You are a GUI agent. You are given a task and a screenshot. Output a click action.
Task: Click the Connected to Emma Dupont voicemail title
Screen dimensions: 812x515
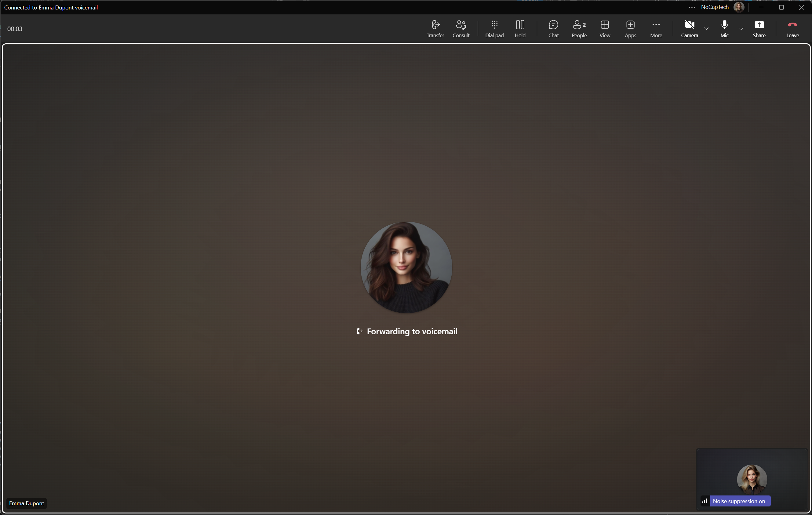(51, 7)
